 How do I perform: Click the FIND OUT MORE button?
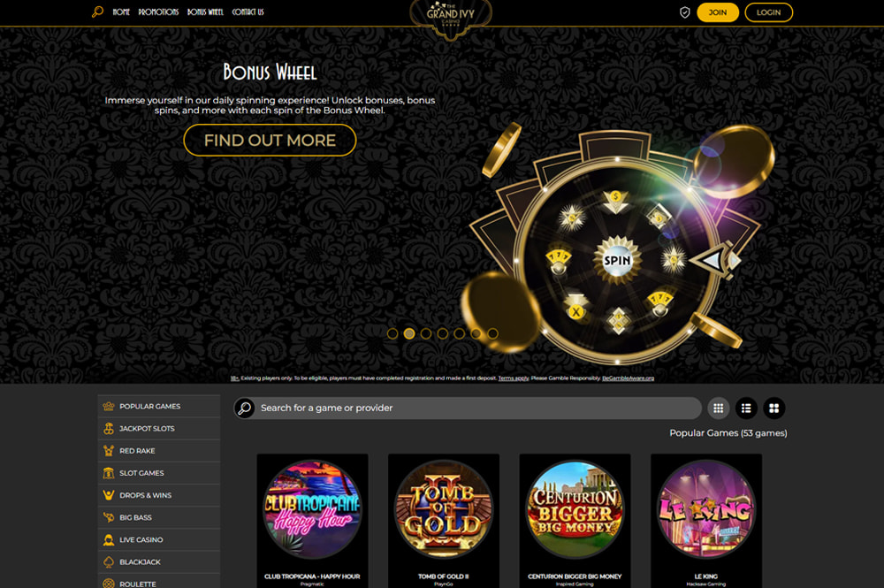270,140
